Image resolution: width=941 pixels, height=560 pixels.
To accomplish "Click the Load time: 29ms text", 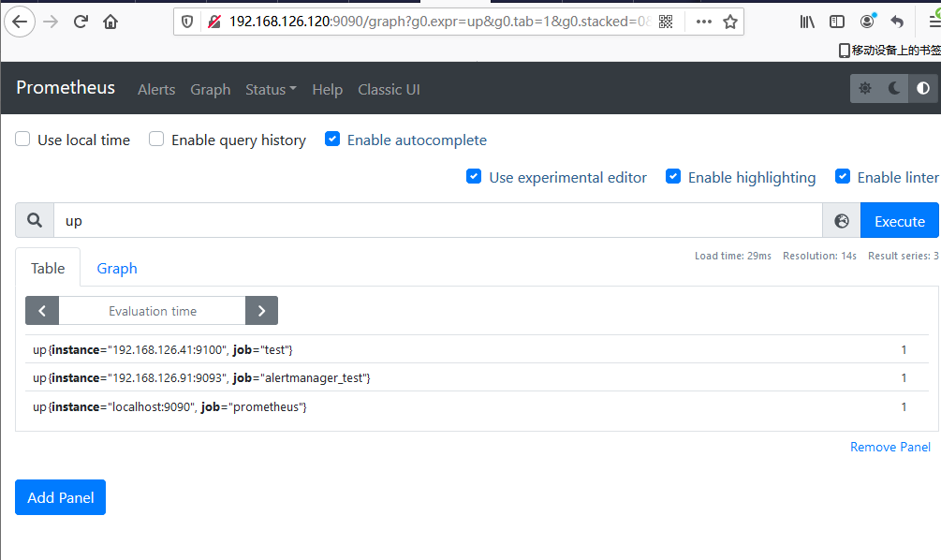I will [x=733, y=256].
